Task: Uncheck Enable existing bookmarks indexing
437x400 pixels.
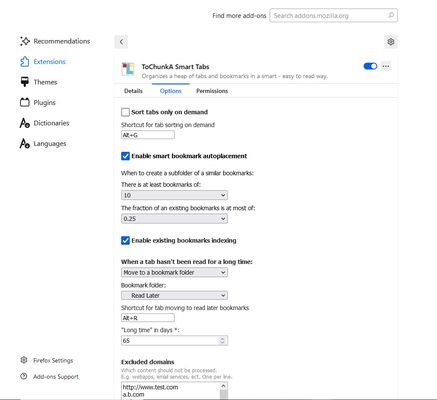Action: click(x=125, y=240)
